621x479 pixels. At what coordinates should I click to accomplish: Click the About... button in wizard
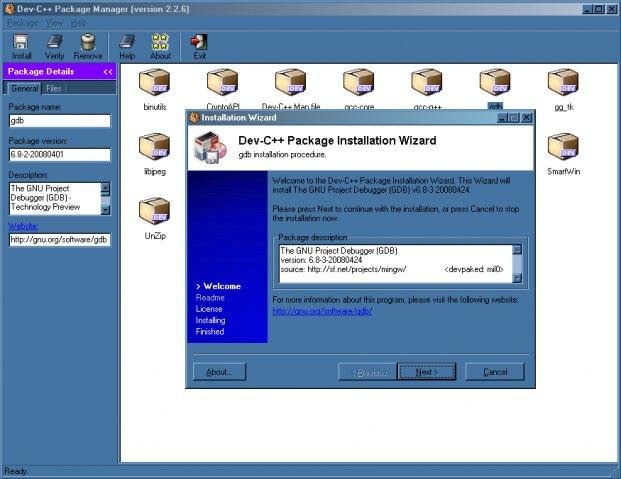pyautogui.click(x=219, y=372)
